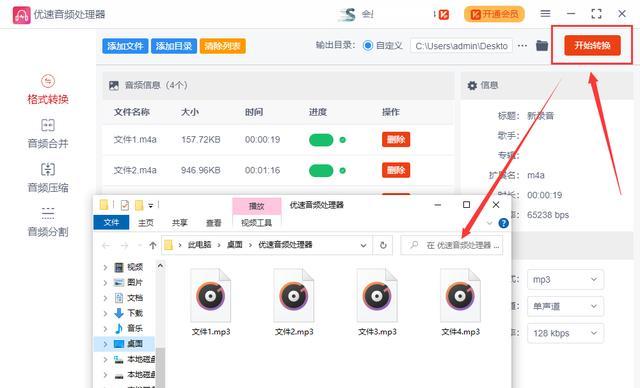
Task: Expand the 图片 tree node
Action: (105, 282)
